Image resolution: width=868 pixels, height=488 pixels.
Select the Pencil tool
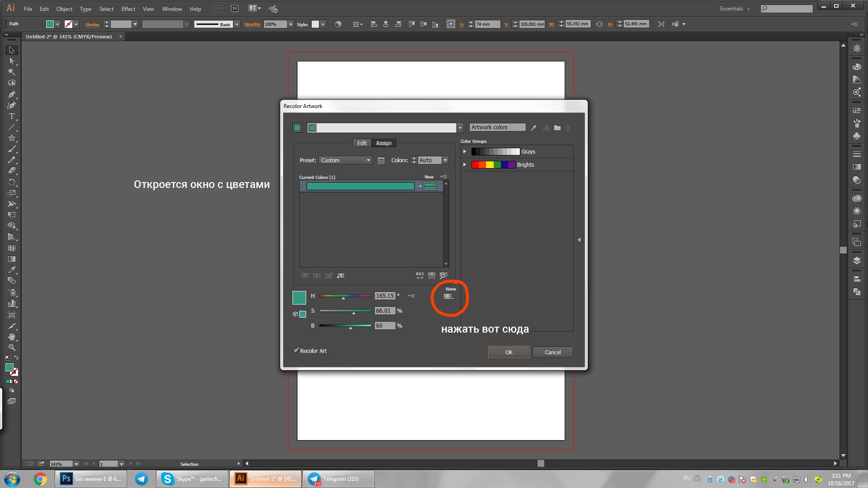pos(12,160)
